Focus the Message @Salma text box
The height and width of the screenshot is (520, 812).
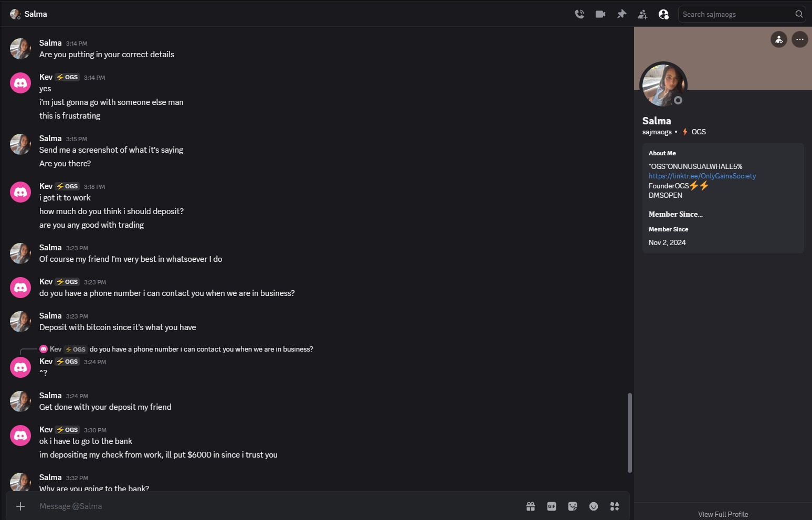(262, 506)
